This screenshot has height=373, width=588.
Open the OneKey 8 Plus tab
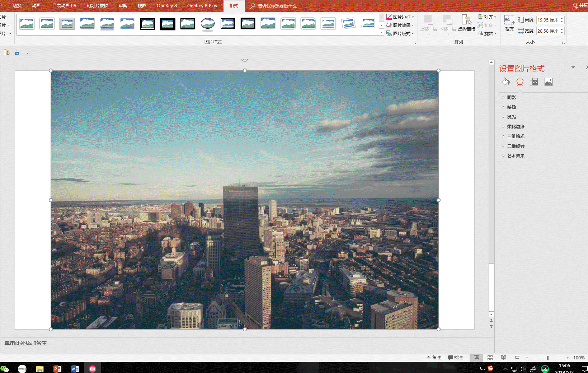click(x=202, y=6)
